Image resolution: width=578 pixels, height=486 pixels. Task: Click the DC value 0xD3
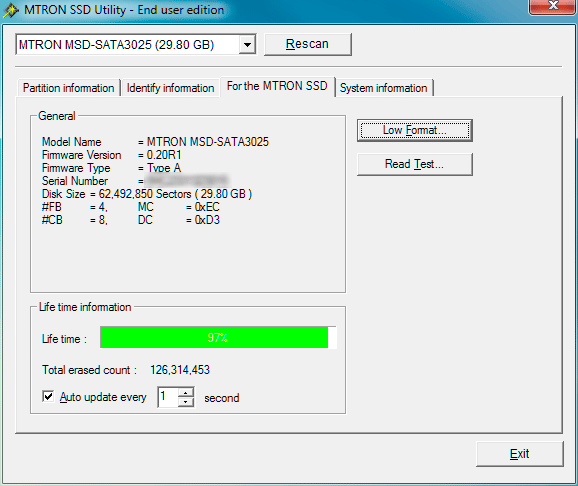207,220
